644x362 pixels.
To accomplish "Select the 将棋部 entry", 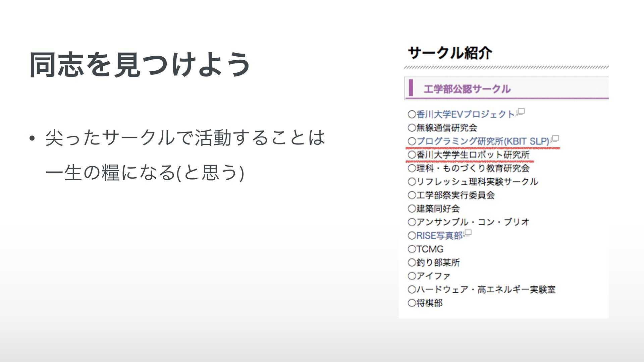I will point(429,303).
